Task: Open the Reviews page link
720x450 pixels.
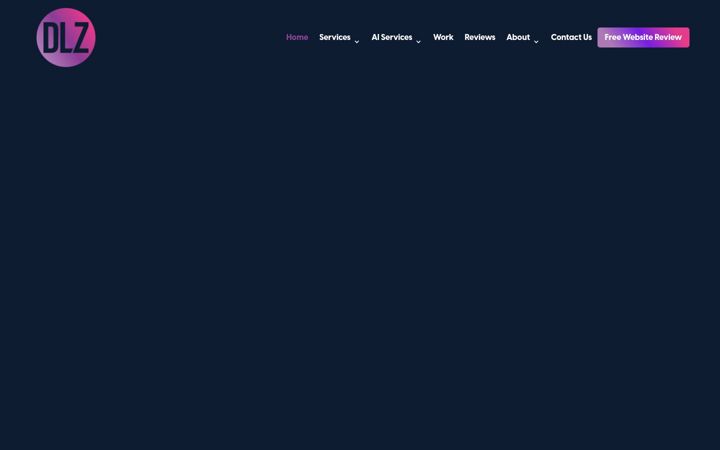Action: [x=480, y=37]
